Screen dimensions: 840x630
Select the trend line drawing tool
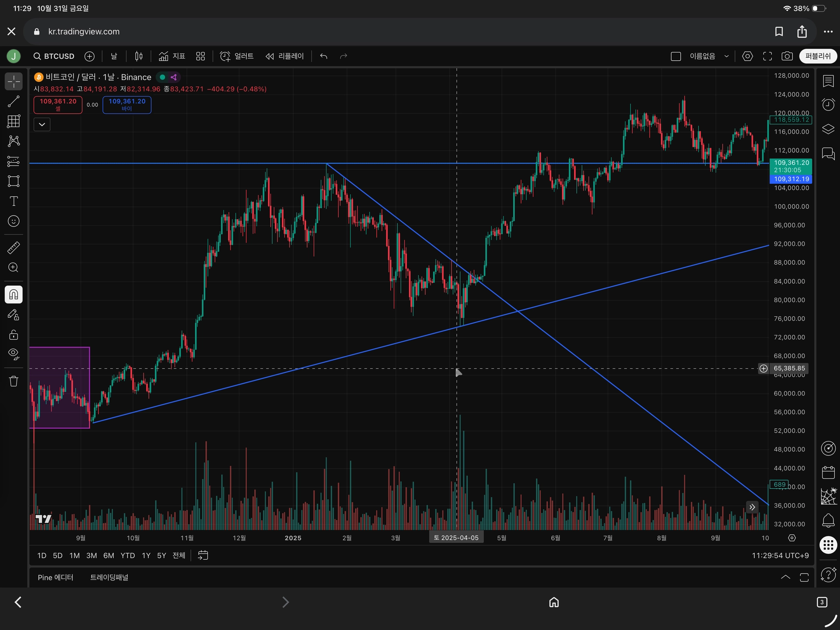(x=14, y=101)
